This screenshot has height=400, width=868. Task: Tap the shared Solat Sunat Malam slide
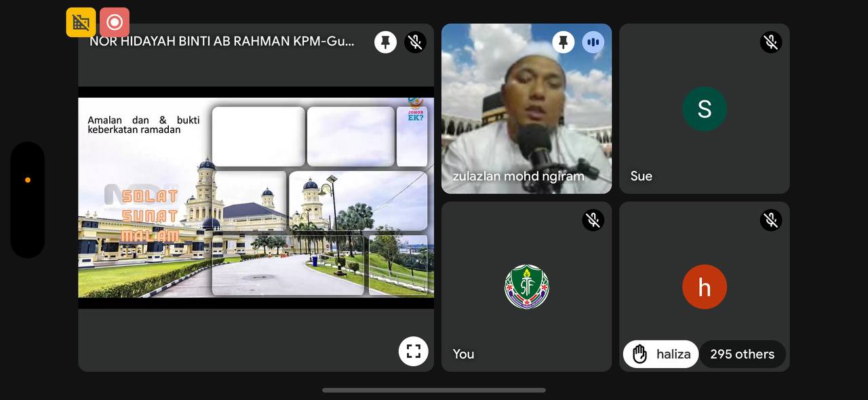coord(256,198)
